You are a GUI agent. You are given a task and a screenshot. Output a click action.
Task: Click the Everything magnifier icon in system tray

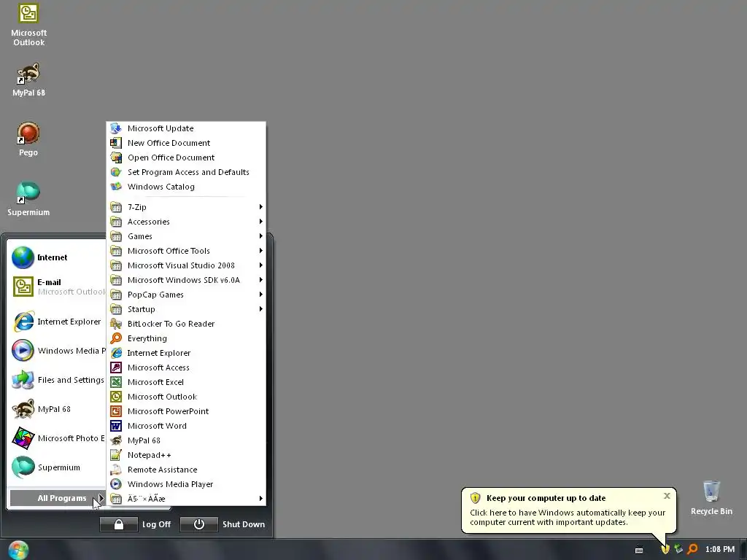[x=693, y=549]
